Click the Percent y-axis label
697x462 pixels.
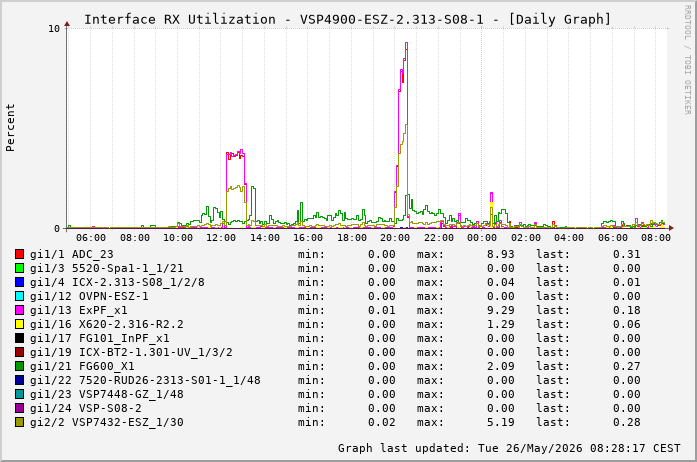click(10, 128)
